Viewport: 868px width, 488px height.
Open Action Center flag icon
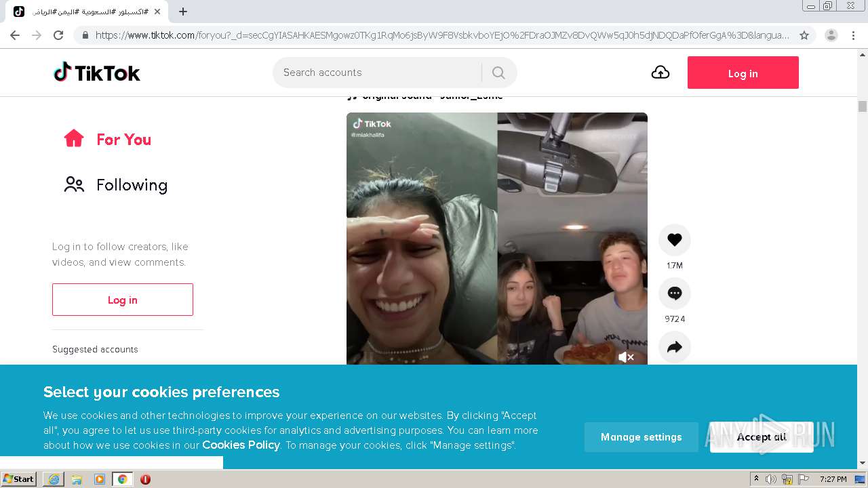804,479
